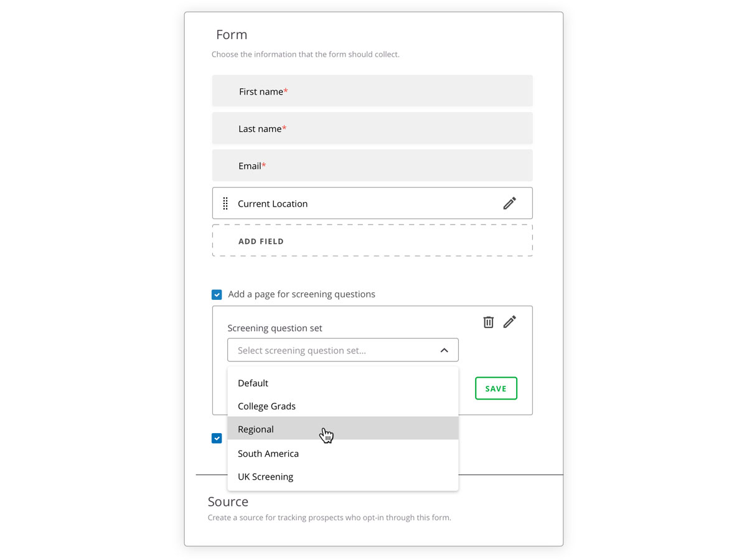This screenshot has height=560, width=747.
Task: Select the Email required field
Action: [x=372, y=166]
